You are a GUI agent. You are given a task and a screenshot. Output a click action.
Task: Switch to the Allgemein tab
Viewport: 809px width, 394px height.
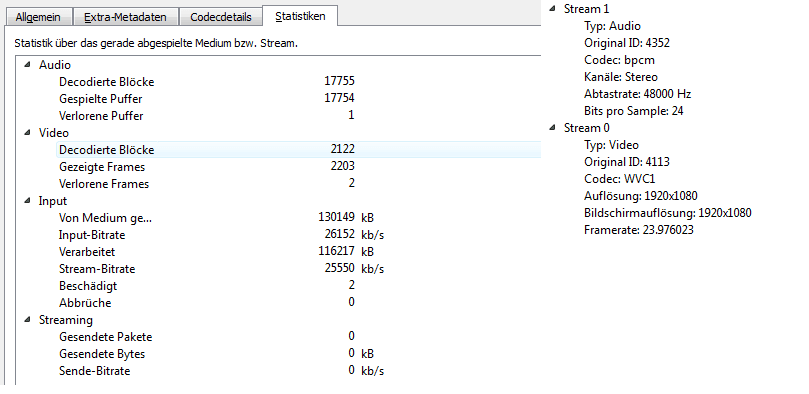click(38, 17)
